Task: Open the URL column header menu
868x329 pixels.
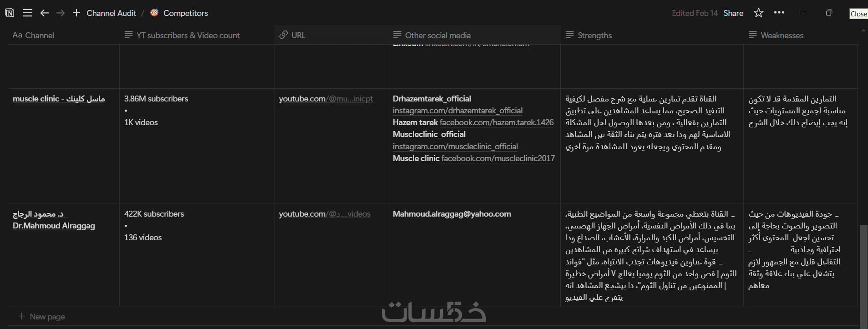Action: pyautogui.click(x=331, y=35)
